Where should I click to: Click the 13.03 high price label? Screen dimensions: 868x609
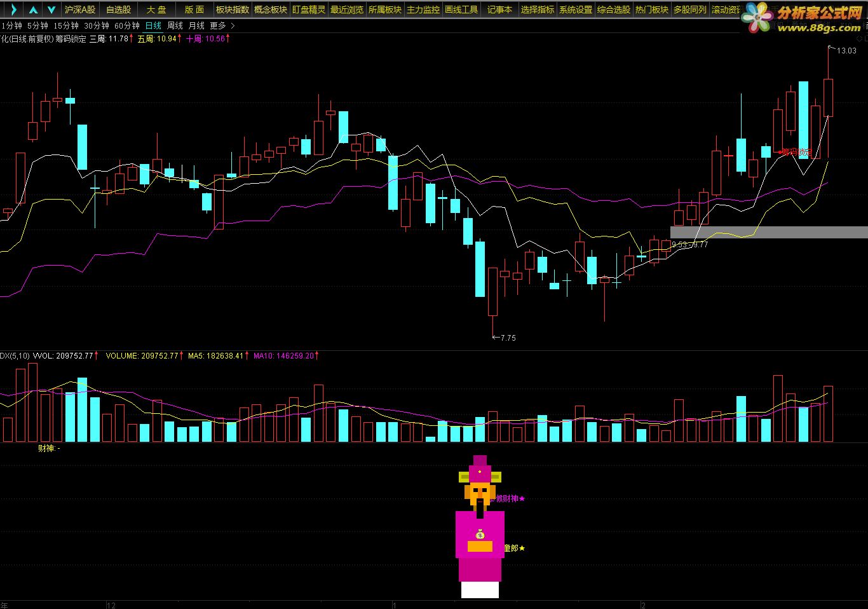pos(846,51)
